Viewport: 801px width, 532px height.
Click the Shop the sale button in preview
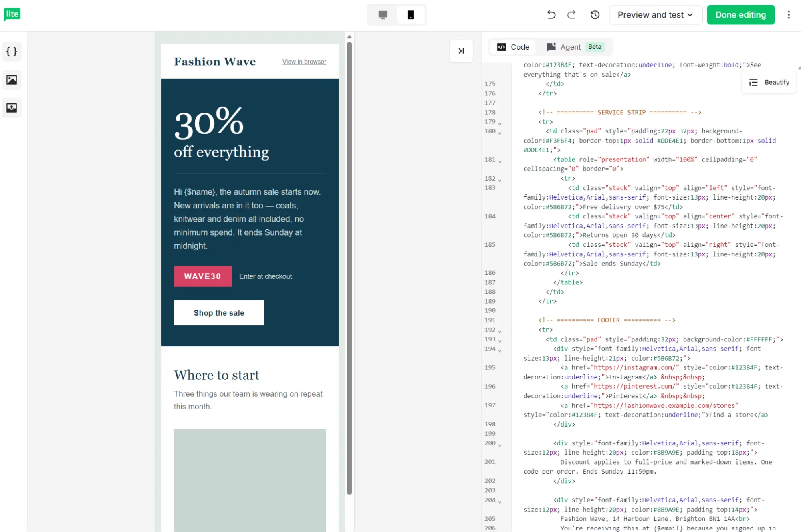[x=219, y=313]
